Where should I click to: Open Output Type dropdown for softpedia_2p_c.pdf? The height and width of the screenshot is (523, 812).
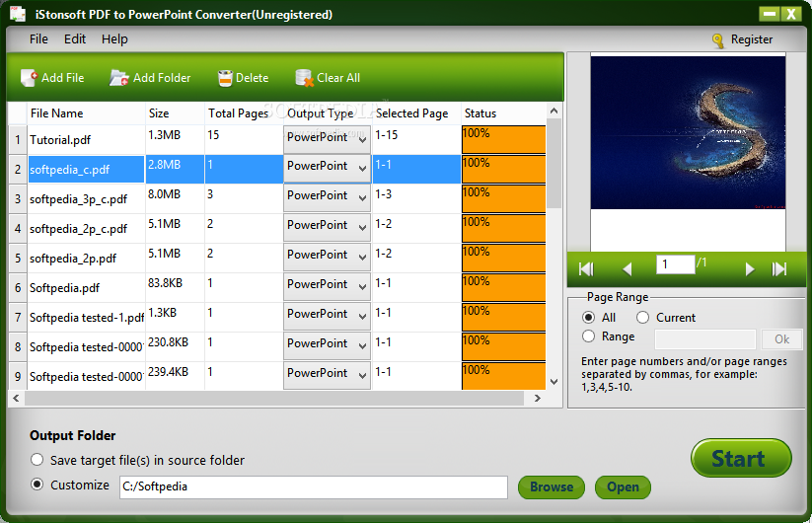327,227
